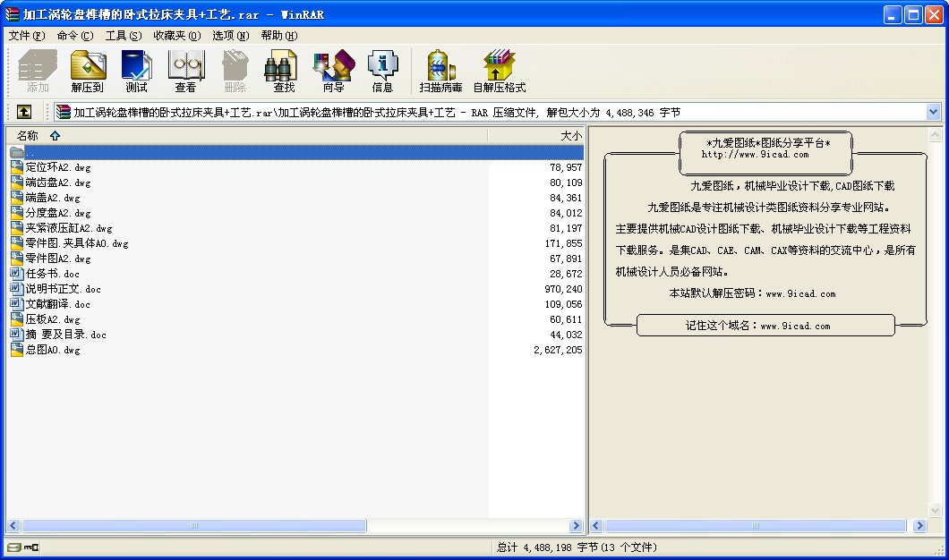Screen dimensions: 949x560
Task: Run the 测试 (Test) archive tool
Action: [x=136, y=70]
